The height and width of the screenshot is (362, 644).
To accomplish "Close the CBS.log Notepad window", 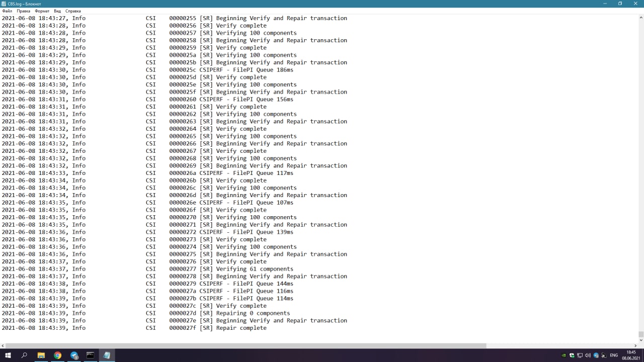I will click(x=635, y=4).
